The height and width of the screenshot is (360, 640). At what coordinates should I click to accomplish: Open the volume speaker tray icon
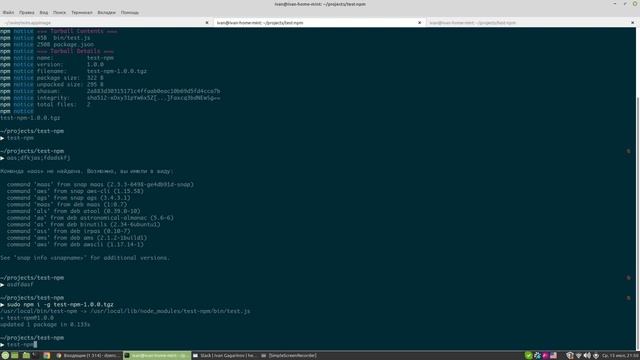587,356
